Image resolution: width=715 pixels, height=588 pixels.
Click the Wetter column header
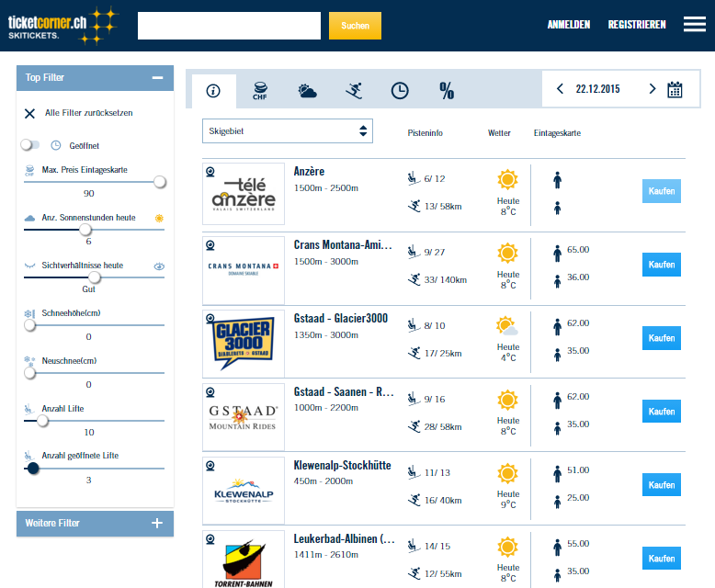(x=499, y=133)
